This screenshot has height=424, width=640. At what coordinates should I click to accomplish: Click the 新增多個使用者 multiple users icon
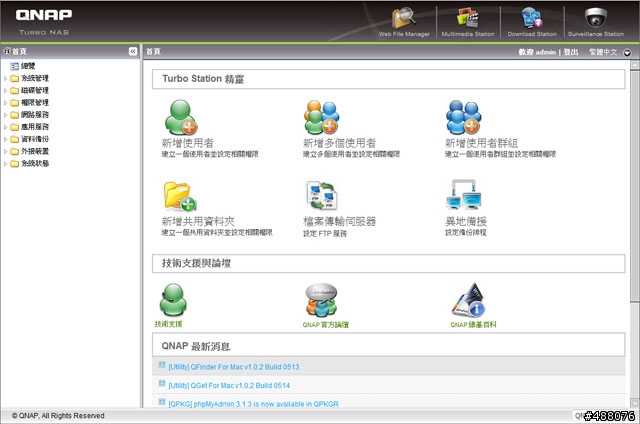click(x=322, y=117)
